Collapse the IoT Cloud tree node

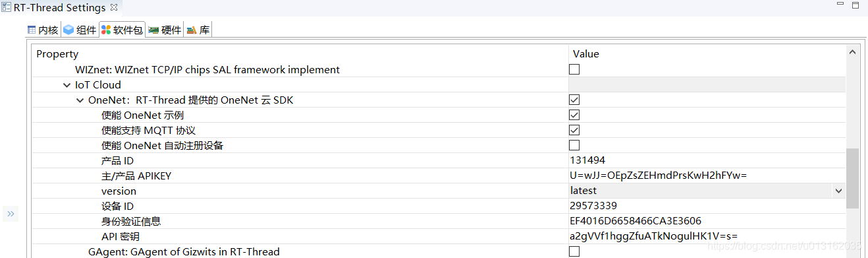(x=67, y=85)
